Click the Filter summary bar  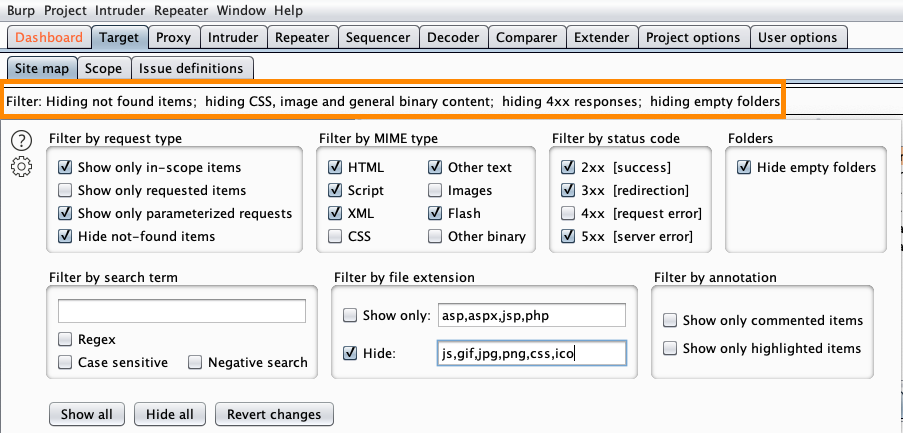pos(394,102)
